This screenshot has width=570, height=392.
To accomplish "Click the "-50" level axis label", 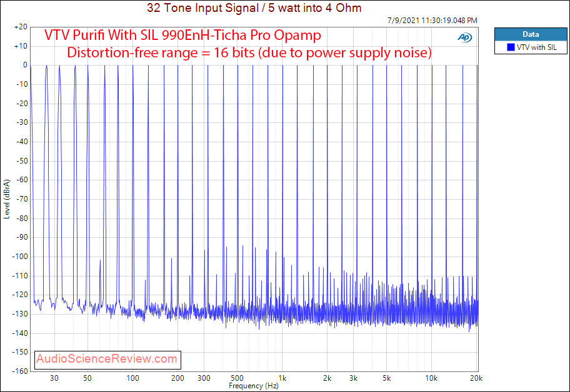I will (x=22, y=161).
